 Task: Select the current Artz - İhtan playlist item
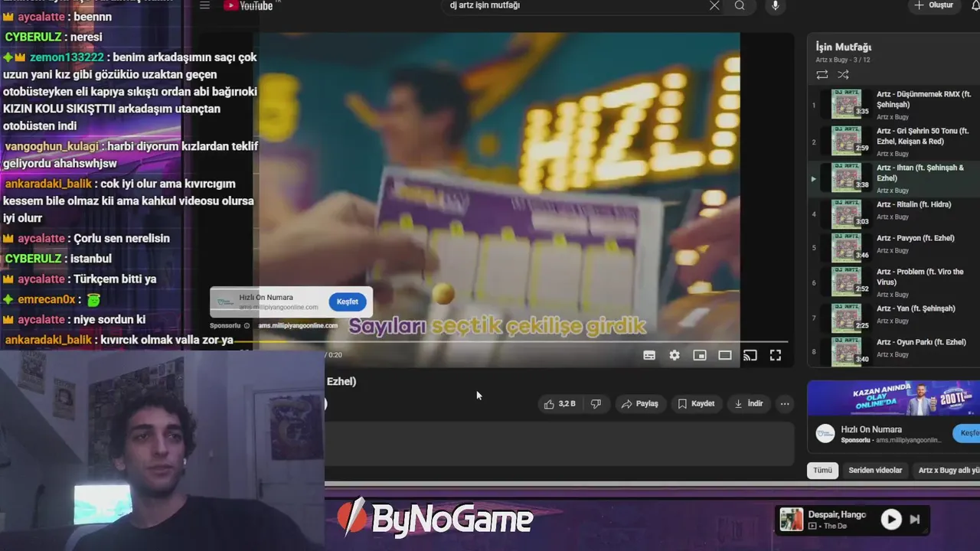tap(894, 178)
